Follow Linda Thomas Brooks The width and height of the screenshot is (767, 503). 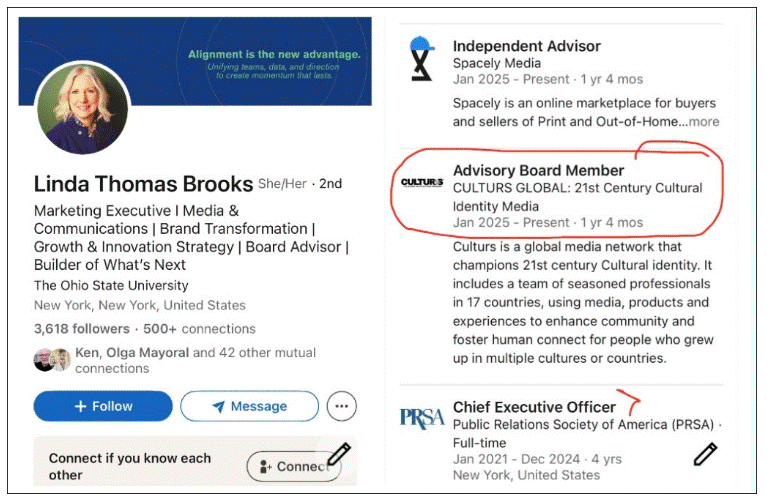(102, 406)
